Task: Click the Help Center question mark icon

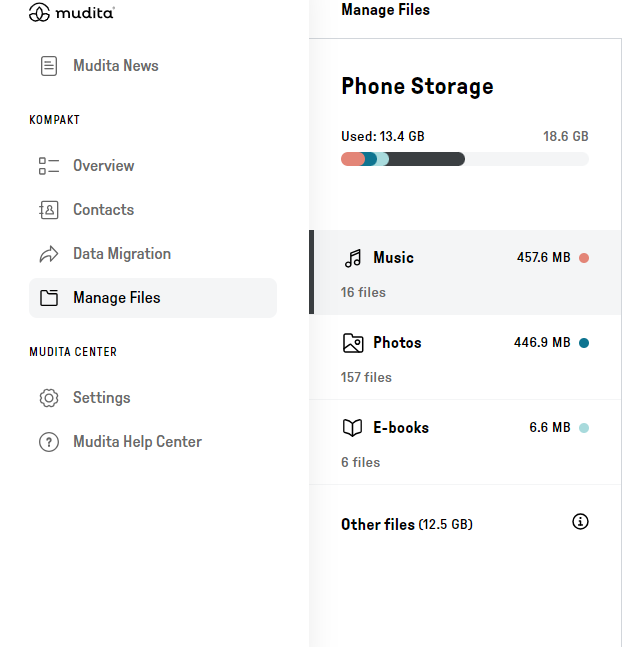Action: click(x=49, y=442)
